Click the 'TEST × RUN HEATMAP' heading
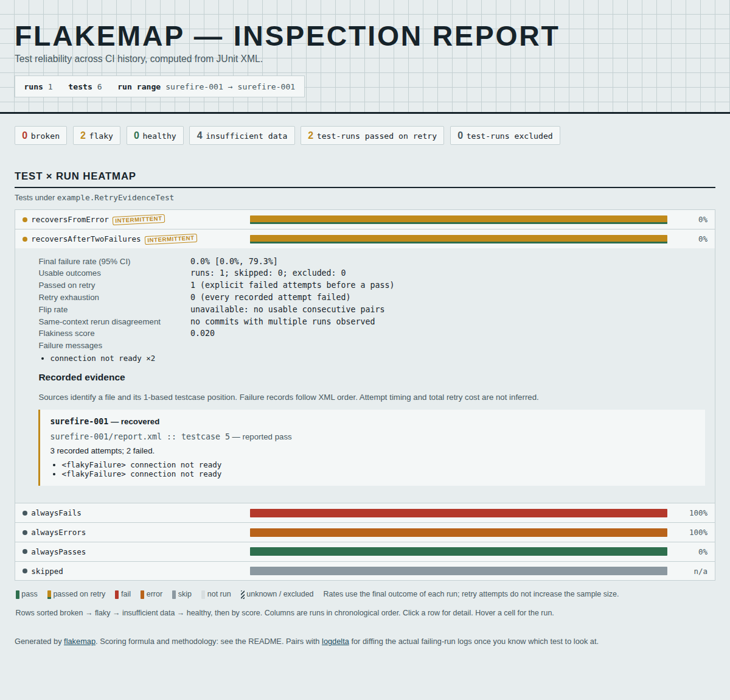730x700 pixels. tap(75, 176)
